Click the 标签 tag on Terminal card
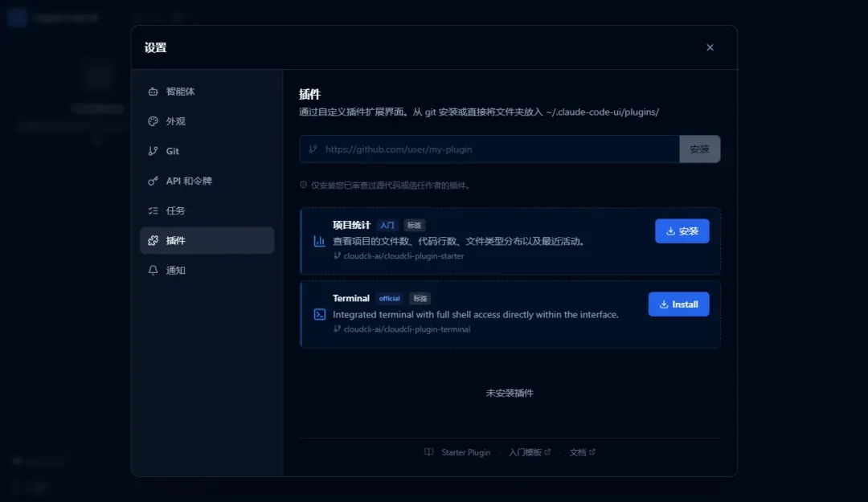 420,298
